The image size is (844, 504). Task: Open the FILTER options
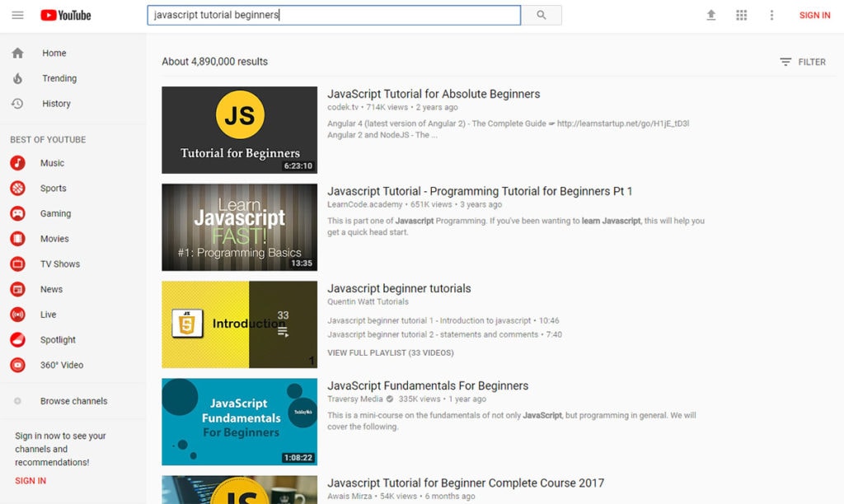click(x=802, y=62)
